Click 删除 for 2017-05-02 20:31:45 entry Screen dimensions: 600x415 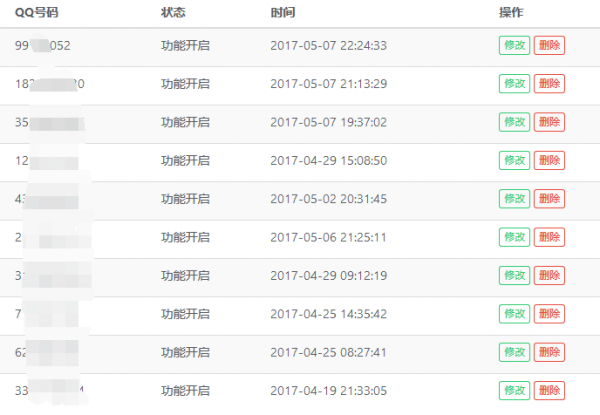coord(549,198)
